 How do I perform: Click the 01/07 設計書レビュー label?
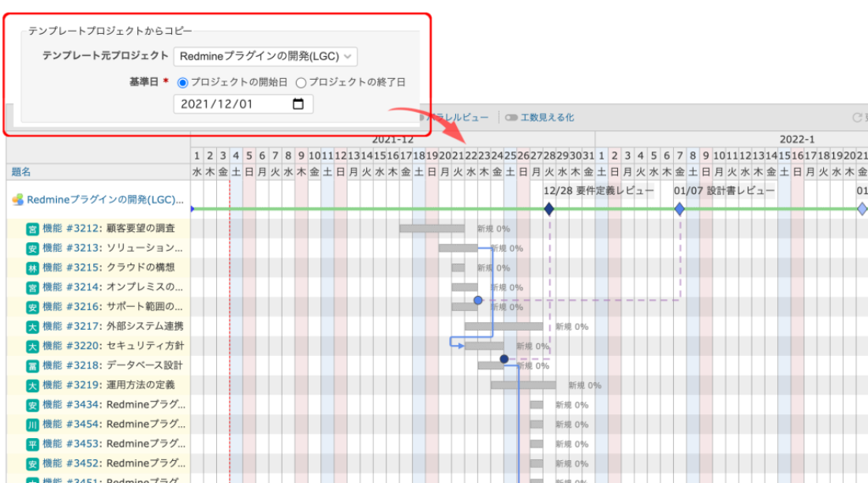(724, 190)
